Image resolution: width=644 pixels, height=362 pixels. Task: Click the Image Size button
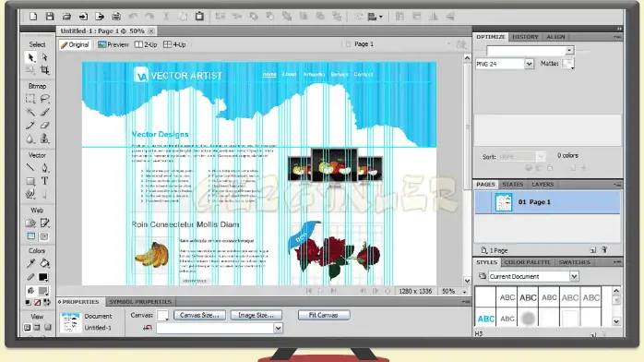tap(256, 315)
